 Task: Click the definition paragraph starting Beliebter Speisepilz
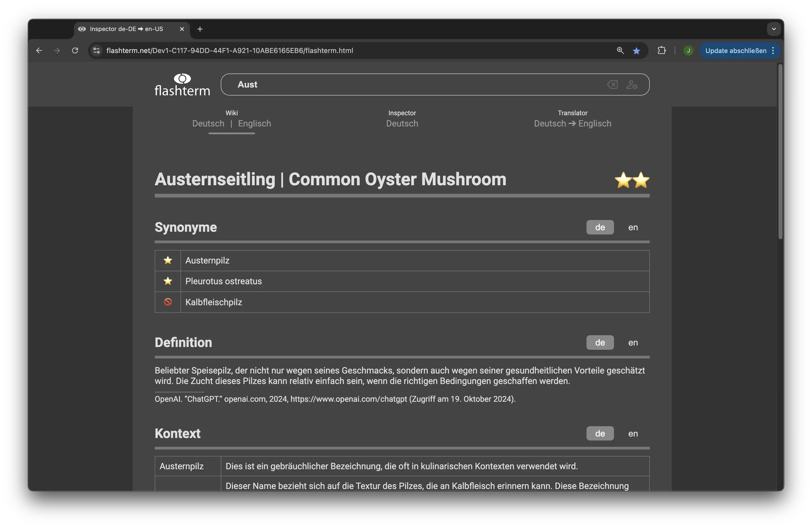[399, 376]
